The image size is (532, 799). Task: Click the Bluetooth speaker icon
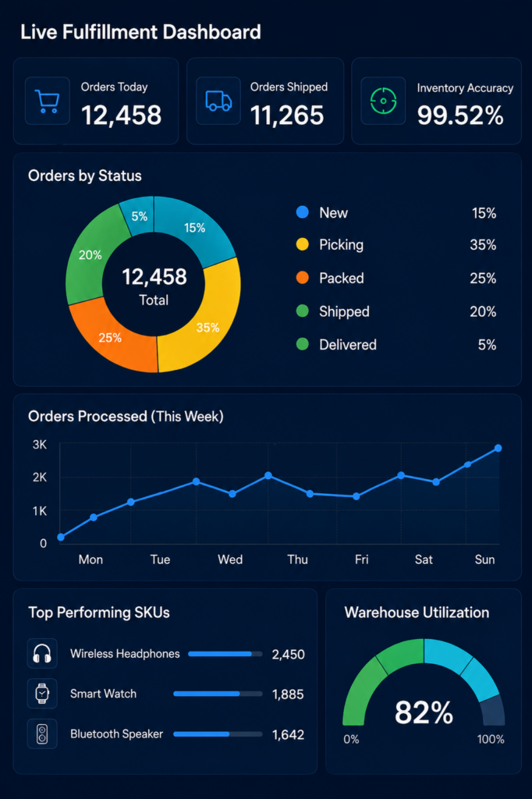coord(42,733)
